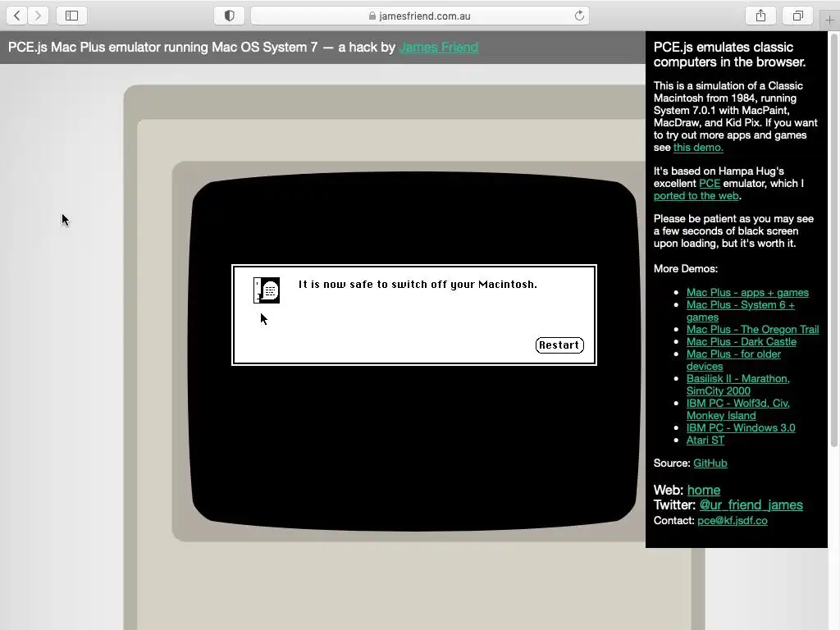Click the page's vertical scrollbar
The image size is (840, 630).
pyautogui.click(x=833, y=240)
